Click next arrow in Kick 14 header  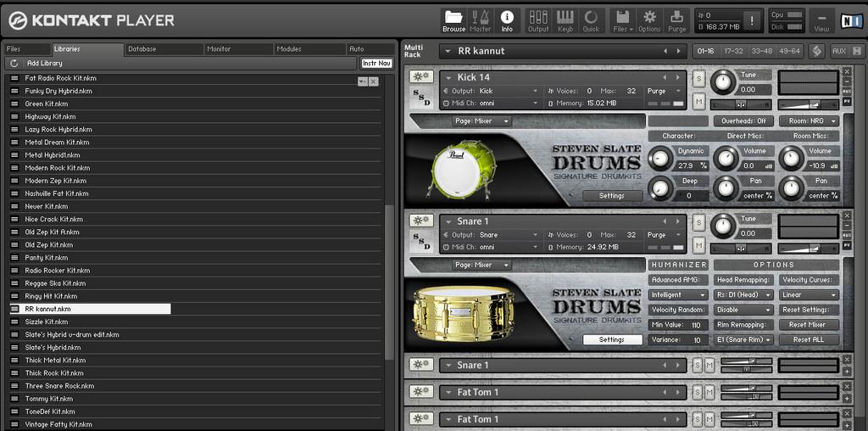[677, 77]
